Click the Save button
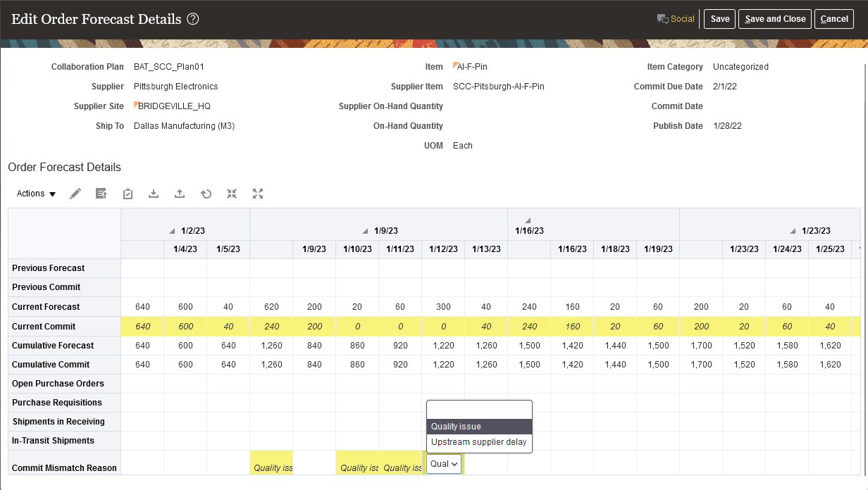 (720, 19)
